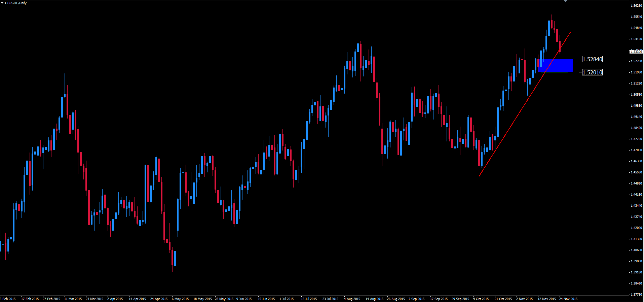Open the dropdown arrow beside GBPCHF,Daily
The image size is (644, 302).
pyautogui.click(x=2, y=3)
